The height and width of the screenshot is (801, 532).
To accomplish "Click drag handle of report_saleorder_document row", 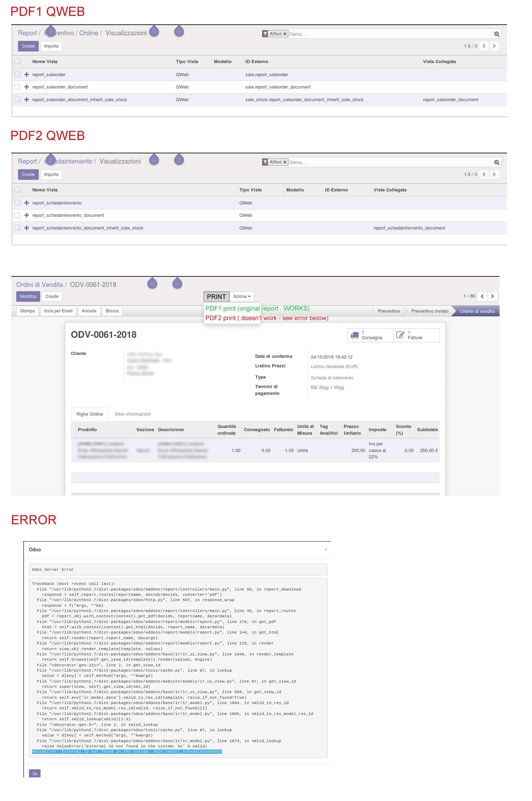I will (x=26, y=87).
